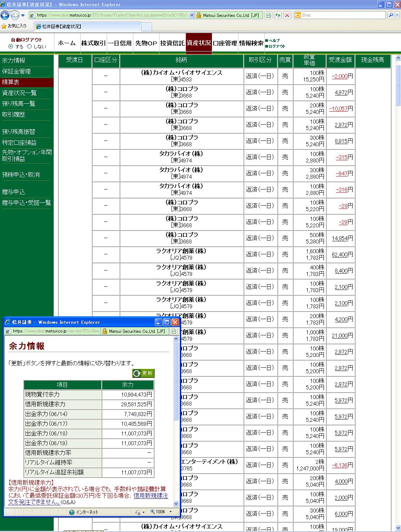The image size is (401, 532).
Task: Click inside the Bing search input field
Action: tap(342, 15)
